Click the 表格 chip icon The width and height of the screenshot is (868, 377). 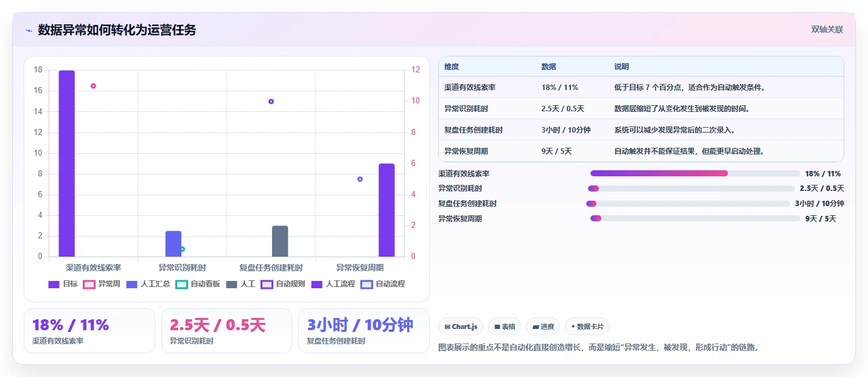click(497, 327)
